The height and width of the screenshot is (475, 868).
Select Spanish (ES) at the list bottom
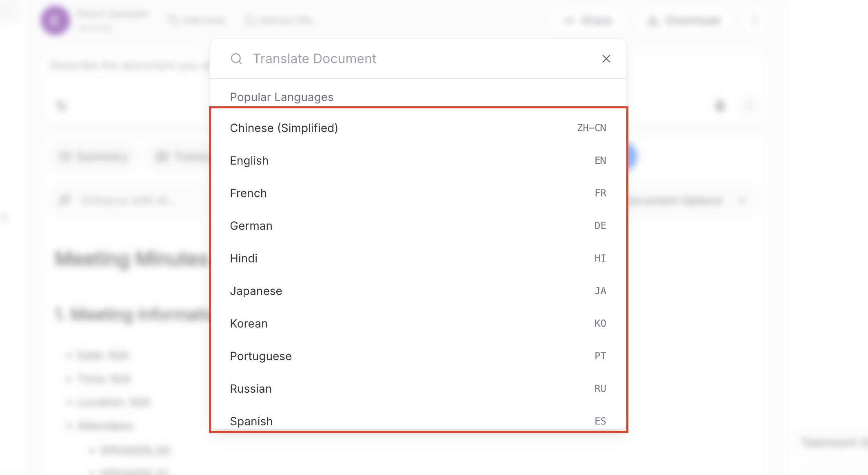coord(418,421)
